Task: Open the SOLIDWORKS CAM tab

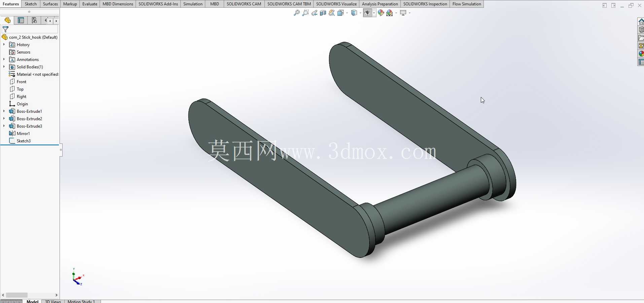Action: tap(244, 4)
